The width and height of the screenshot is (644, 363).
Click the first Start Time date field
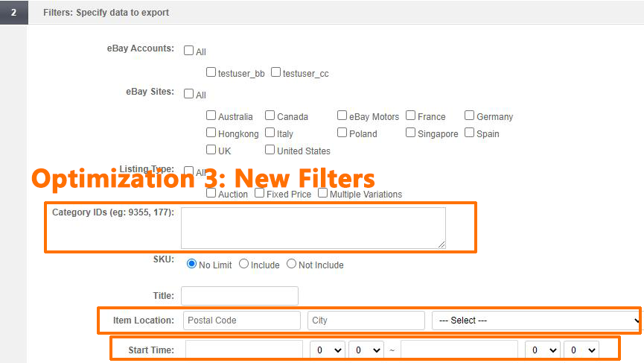pyautogui.click(x=244, y=350)
